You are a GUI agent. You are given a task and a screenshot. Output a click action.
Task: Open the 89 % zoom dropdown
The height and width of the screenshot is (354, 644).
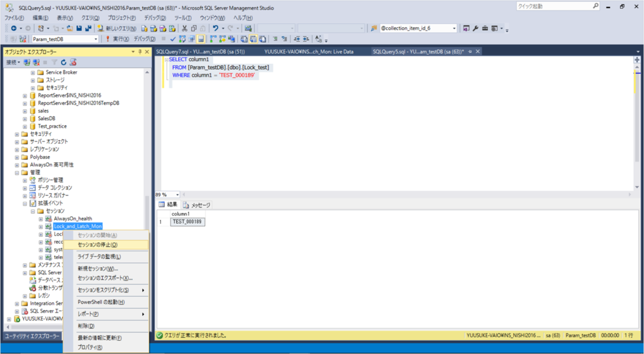click(177, 195)
